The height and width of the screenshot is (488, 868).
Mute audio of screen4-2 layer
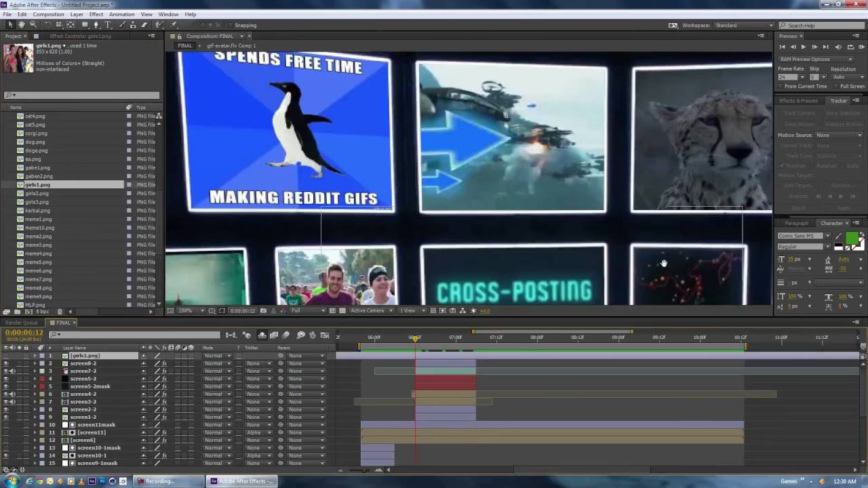tap(12, 394)
